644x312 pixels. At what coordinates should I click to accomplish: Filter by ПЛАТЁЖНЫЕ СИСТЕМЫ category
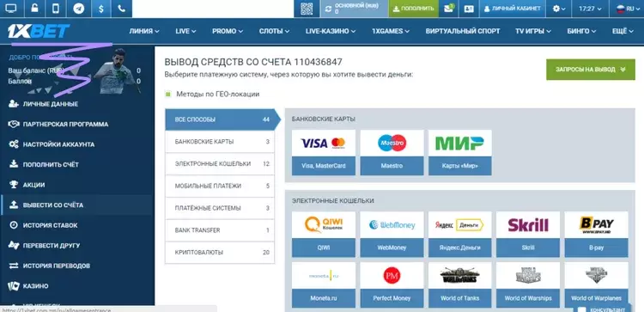click(x=220, y=208)
